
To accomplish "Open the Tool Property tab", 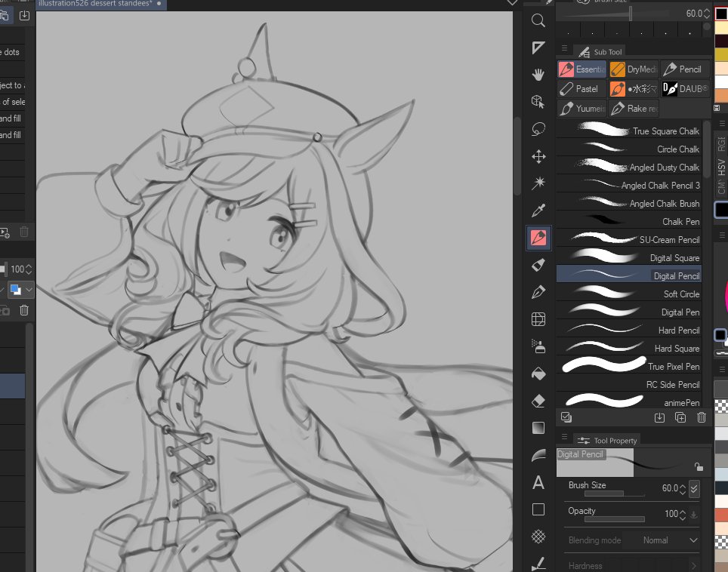I will point(606,440).
